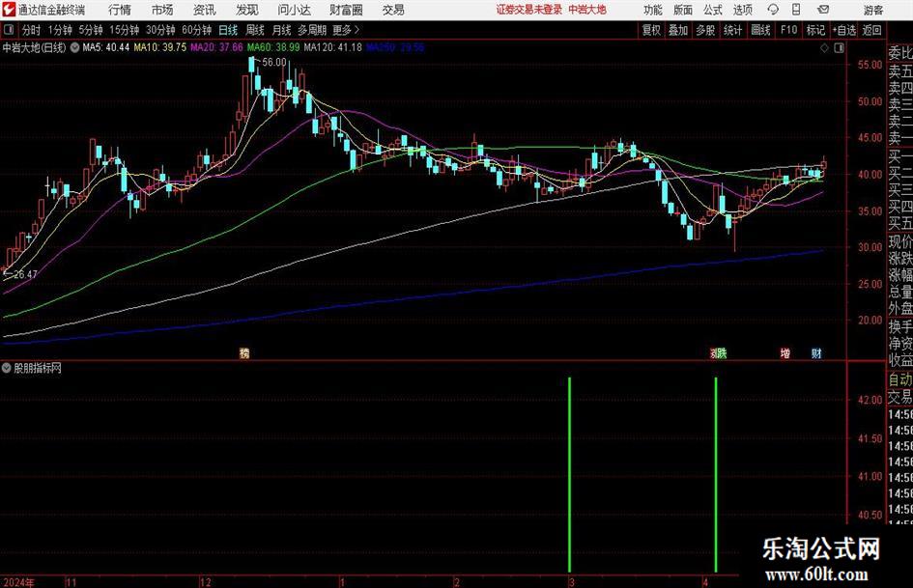
Task: Toggle the left panel icon beside 分时
Action: point(9,30)
